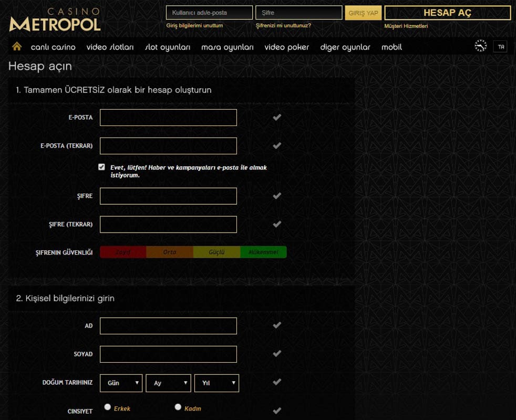Focus the E-POSTA (TEKRAR) input field

[x=168, y=146]
